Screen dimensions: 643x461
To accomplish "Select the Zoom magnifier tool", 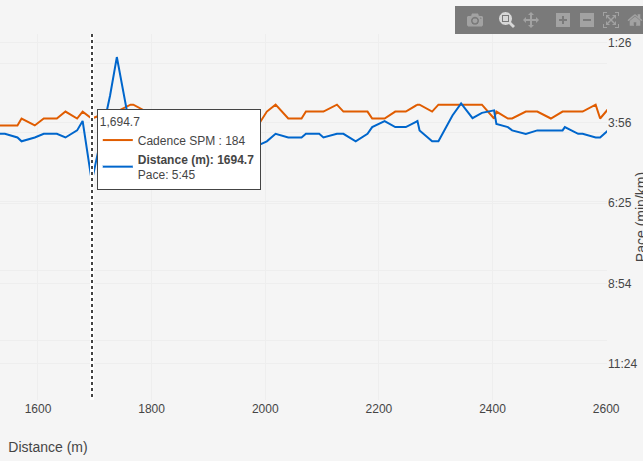I will click(507, 20).
